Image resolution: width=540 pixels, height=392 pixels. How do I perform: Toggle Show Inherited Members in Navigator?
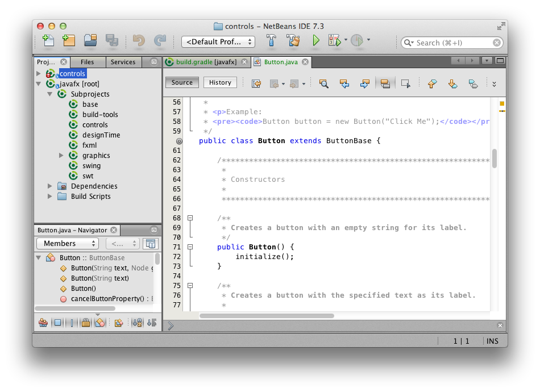click(x=43, y=323)
